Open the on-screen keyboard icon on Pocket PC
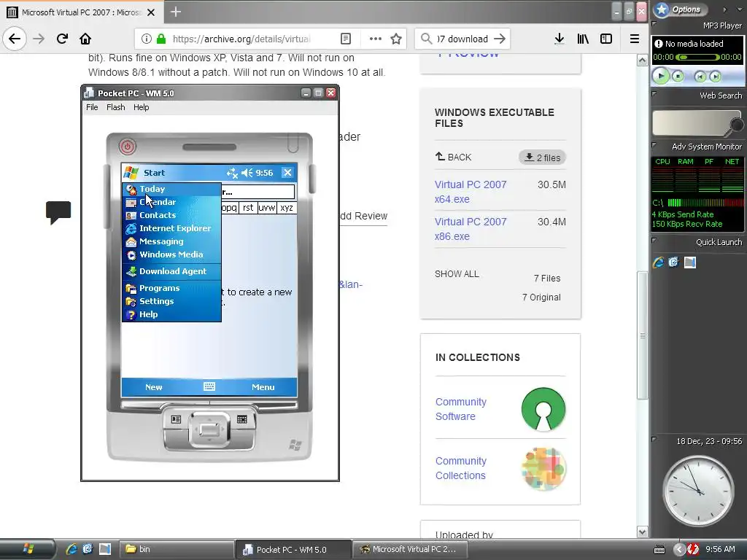The image size is (747, 560). point(209,386)
